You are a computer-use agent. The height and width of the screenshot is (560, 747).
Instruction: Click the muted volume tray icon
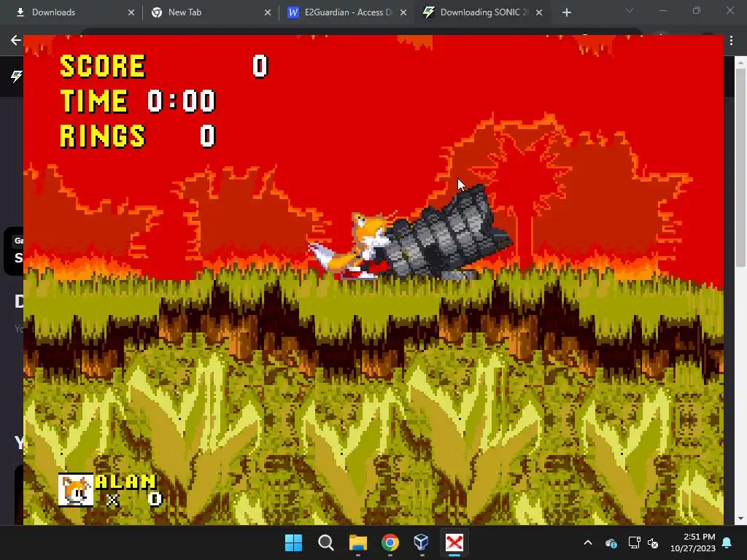(x=653, y=542)
